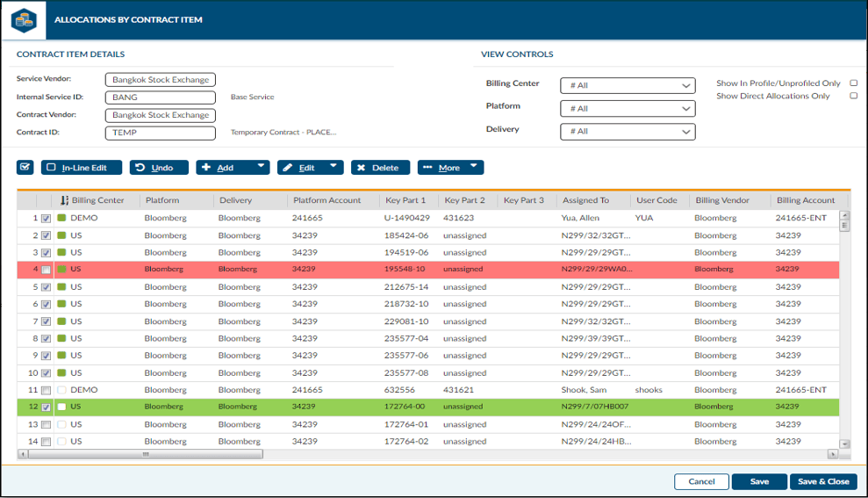Click the vertical scrollbar down arrow
868x498 pixels.
844,444
